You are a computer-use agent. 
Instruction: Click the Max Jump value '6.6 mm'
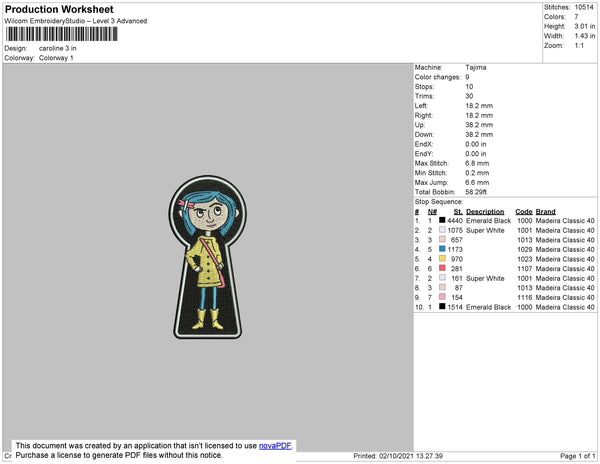[x=477, y=182]
